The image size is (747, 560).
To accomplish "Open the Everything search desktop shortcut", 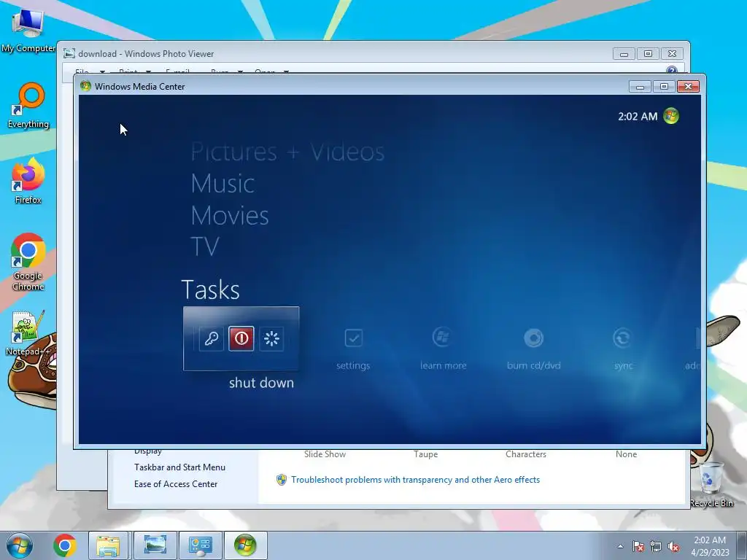I will [28, 106].
